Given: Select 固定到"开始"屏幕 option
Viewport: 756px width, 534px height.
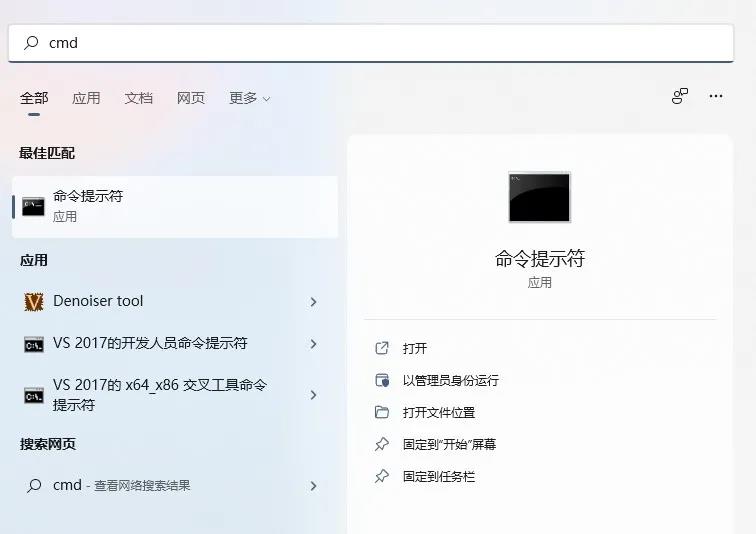Looking at the screenshot, I should (449, 444).
